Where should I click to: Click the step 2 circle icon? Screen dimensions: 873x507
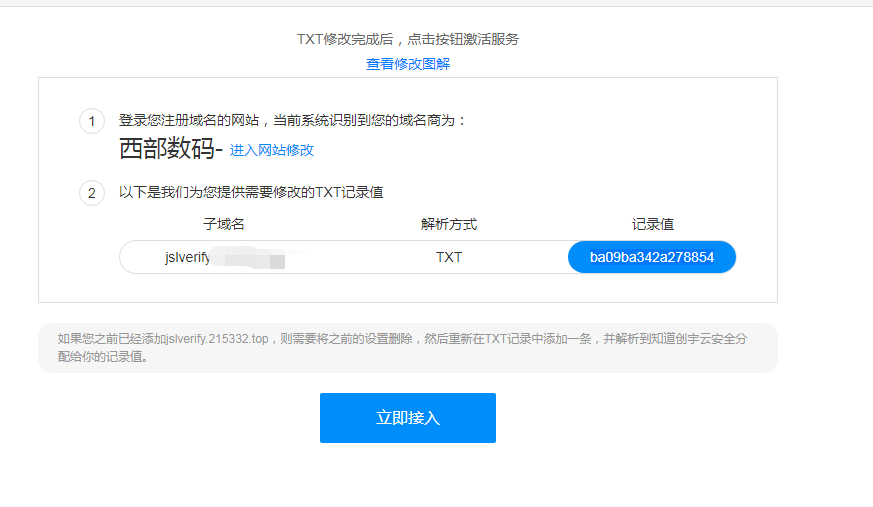92,193
